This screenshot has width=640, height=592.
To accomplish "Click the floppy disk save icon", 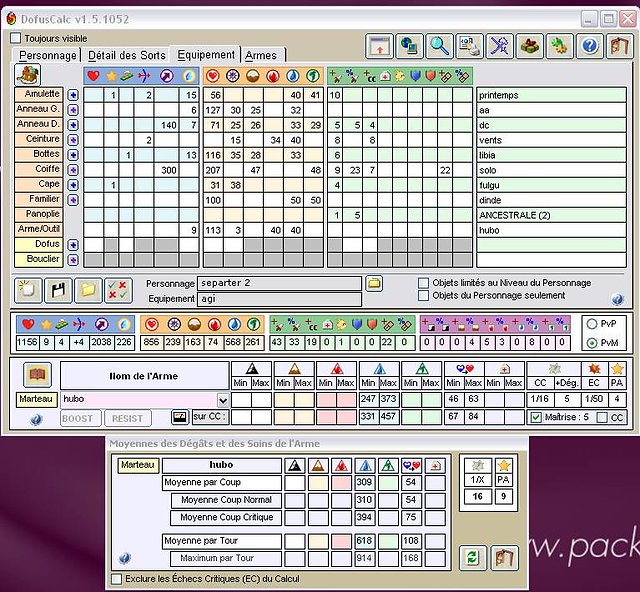I will point(59,290).
